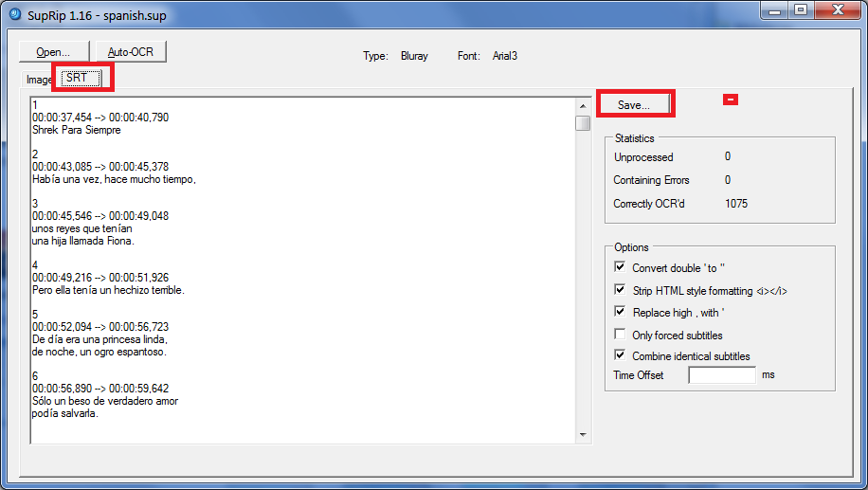Uncheck Replace high , with ' option
Image resolution: width=868 pixels, height=490 pixels.
click(x=620, y=312)
